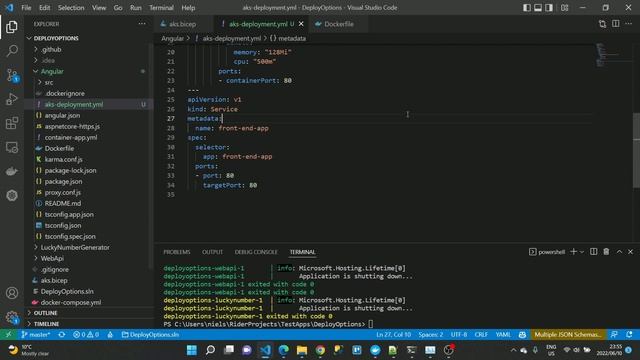
Task: Open the Explorer view in activity bar
Action: click(x=12, y=27)
